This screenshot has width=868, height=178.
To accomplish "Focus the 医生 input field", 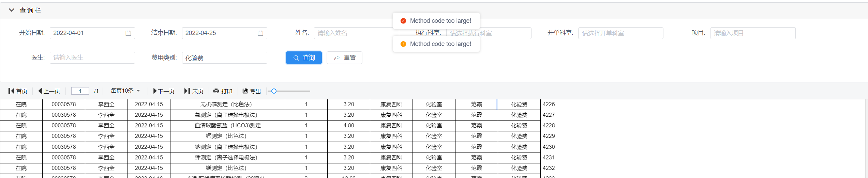I will click(x=92, y=58).
